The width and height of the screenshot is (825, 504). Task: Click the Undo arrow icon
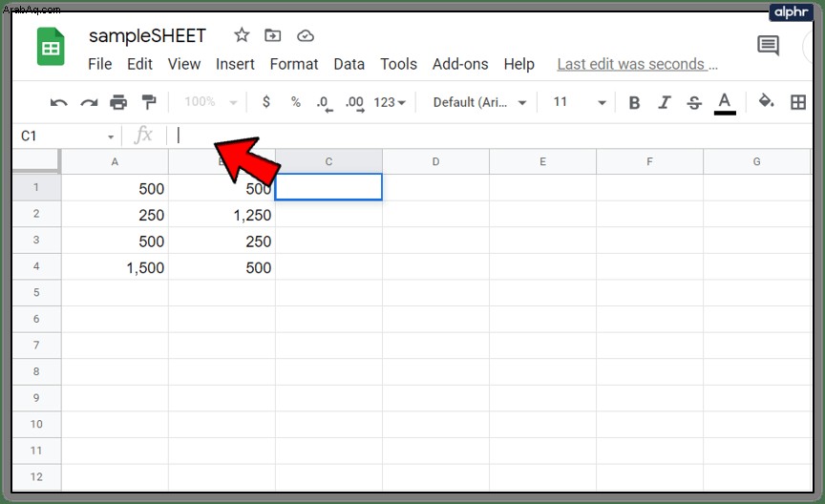click(x=58, y=102)
